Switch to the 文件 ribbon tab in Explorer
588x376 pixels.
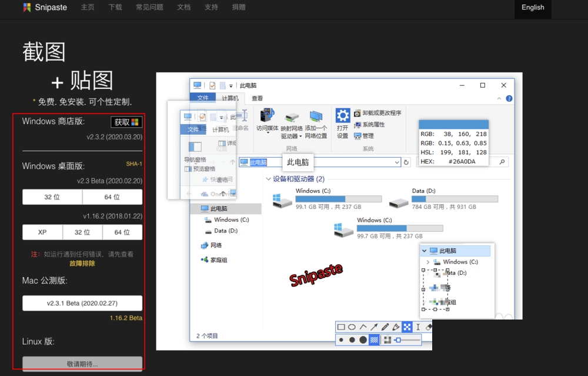203,98
